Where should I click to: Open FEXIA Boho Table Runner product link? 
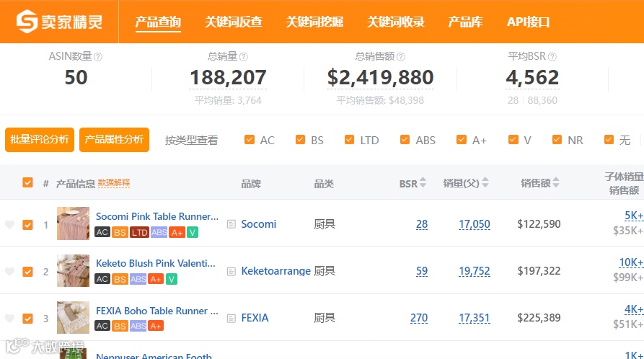coord(157,311)
